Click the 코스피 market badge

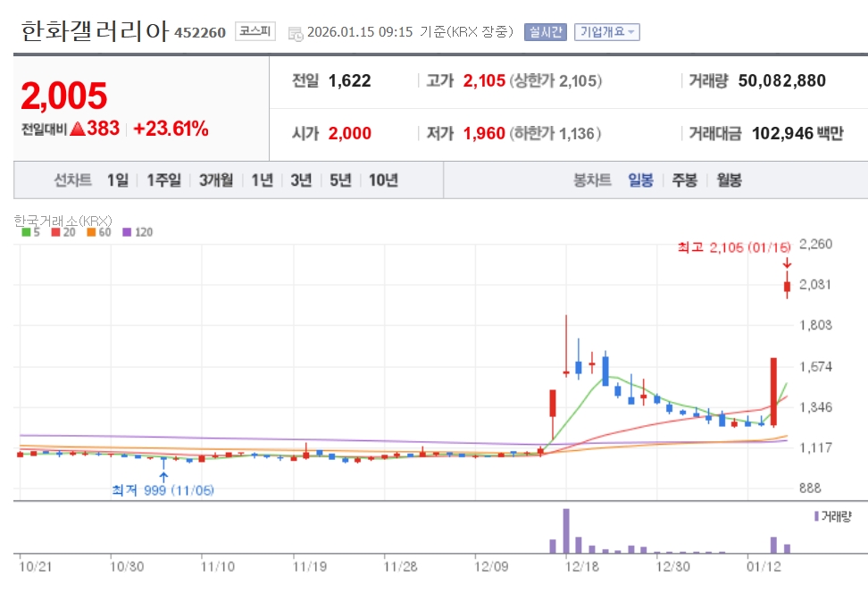[255, 31]
